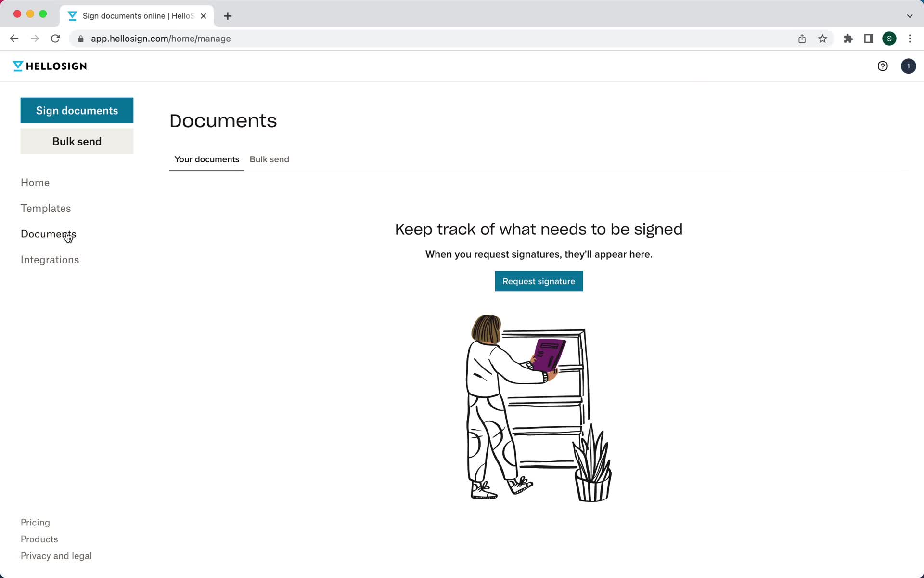Click the browser sidebar panel icon
The height and width of the screenshot is (578, 924).
tap(870, 39)
